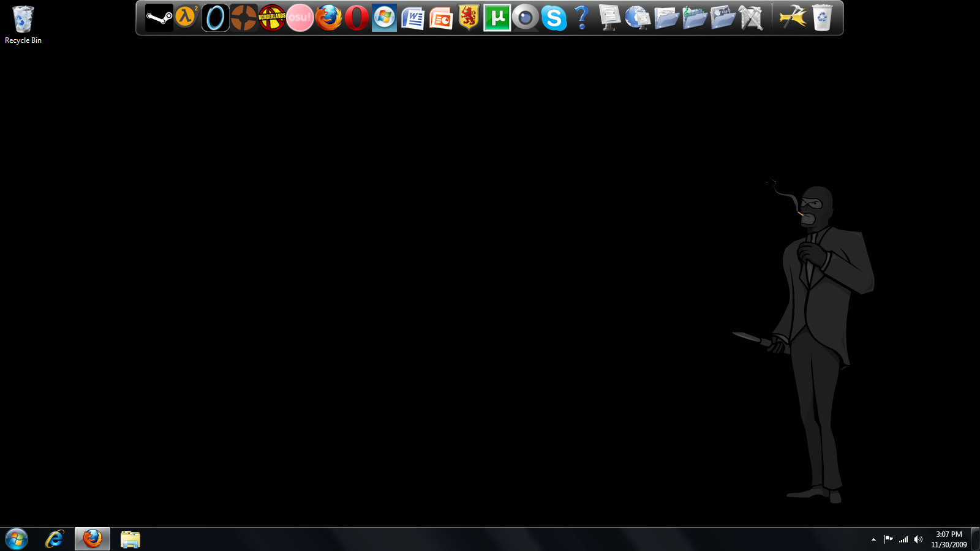Select the Recycle Bin desktop icon

(23, 25)
